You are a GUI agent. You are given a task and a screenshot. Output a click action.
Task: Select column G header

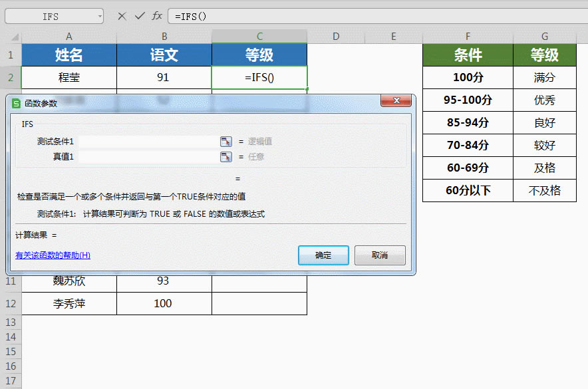coord(545,37)
